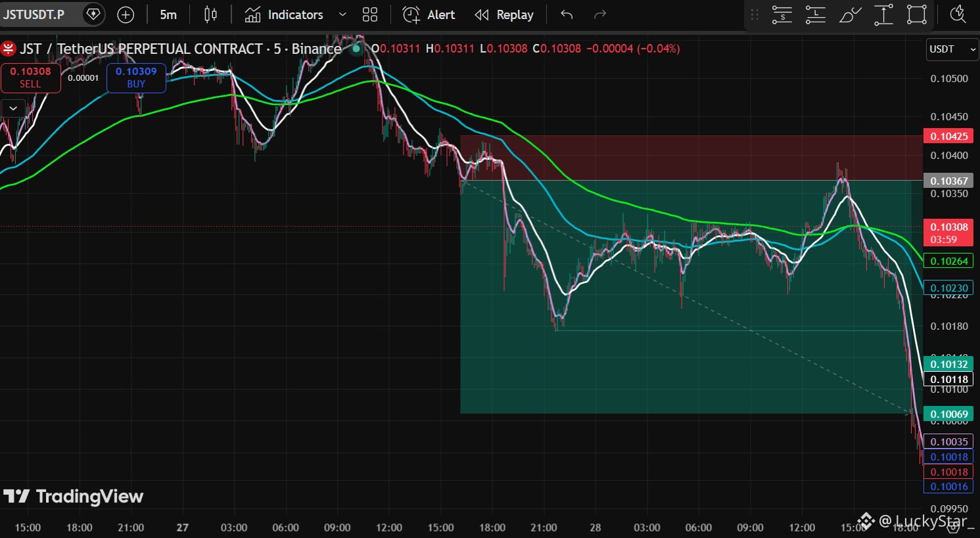980x538 pixels.
Task: Click the 0.10367 entry price label
Action: coord(948,181)
